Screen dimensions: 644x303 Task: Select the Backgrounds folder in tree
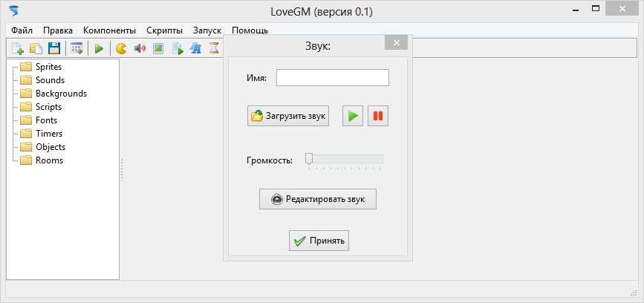pyautogui.click(x=53, y=94)
